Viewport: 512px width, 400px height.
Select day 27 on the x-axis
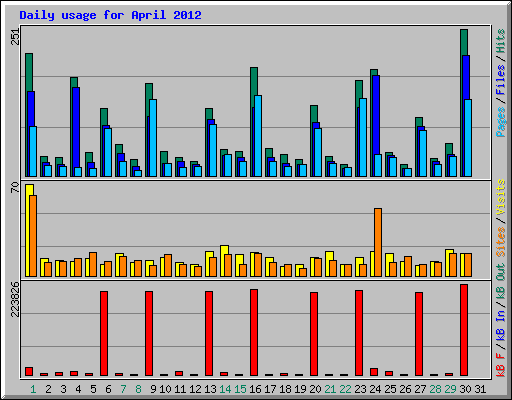(420, 389)
